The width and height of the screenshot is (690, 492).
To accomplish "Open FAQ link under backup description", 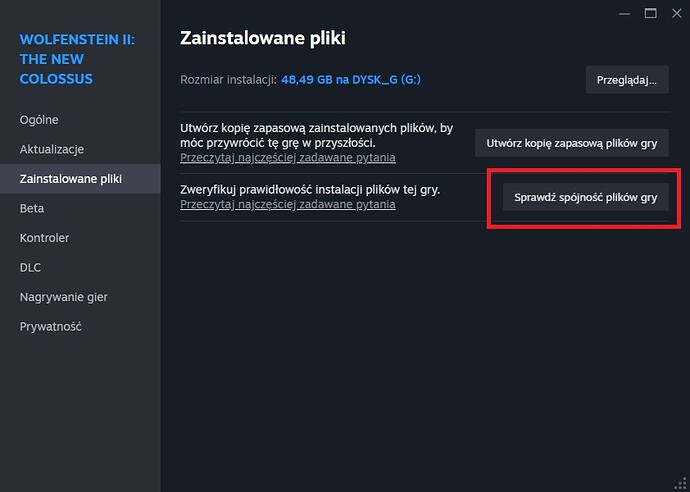I will (x=288, y=158).
